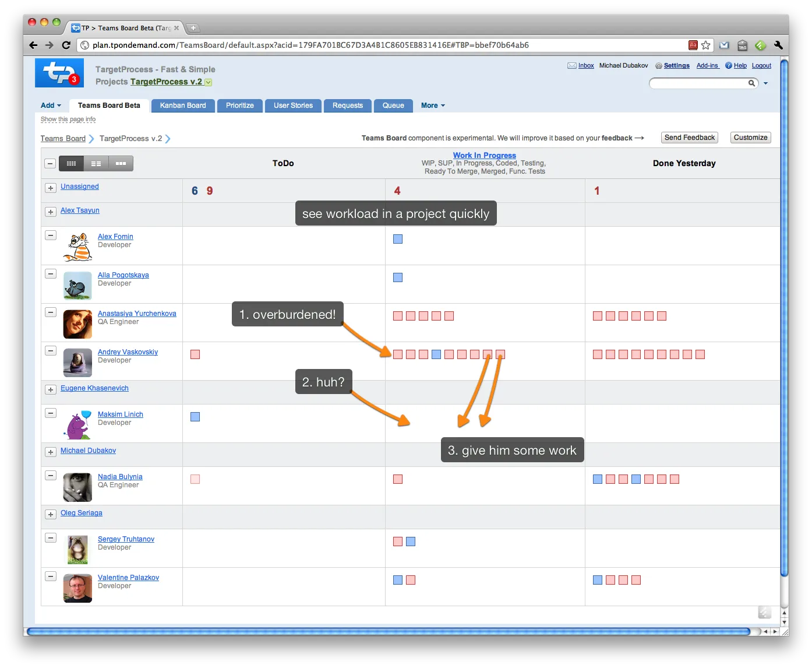The height and width of the screenshot is (668, 812).
Task: Switch to the smallest cards grid view
Action: pos(71,164)
